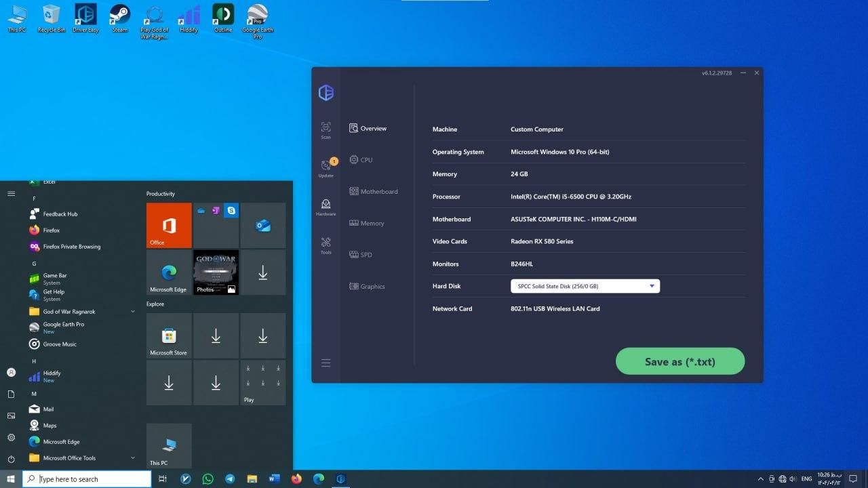
Task: Open the Driver Easy hamburger menu
Action: click(x=326, y=363)
